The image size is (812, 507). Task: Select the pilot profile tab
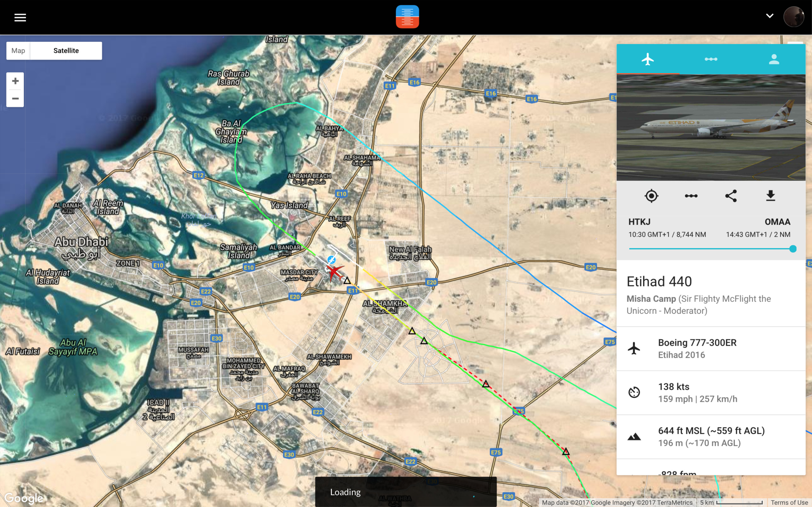point(774,59)
